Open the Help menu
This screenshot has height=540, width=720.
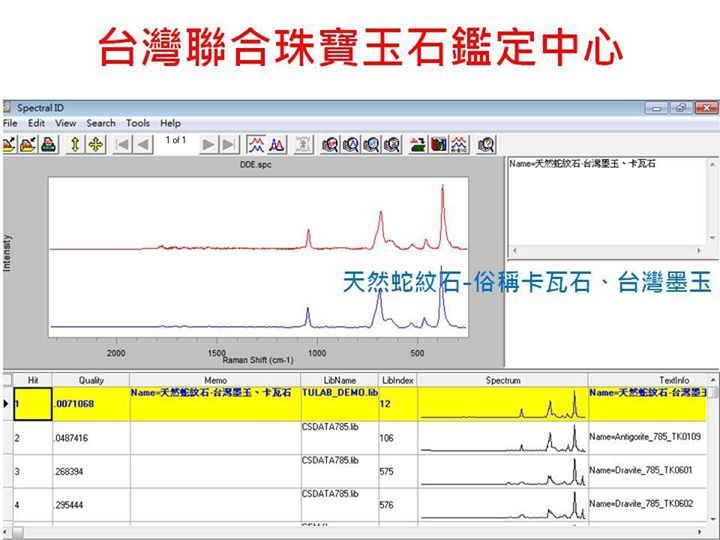(170, 123)
